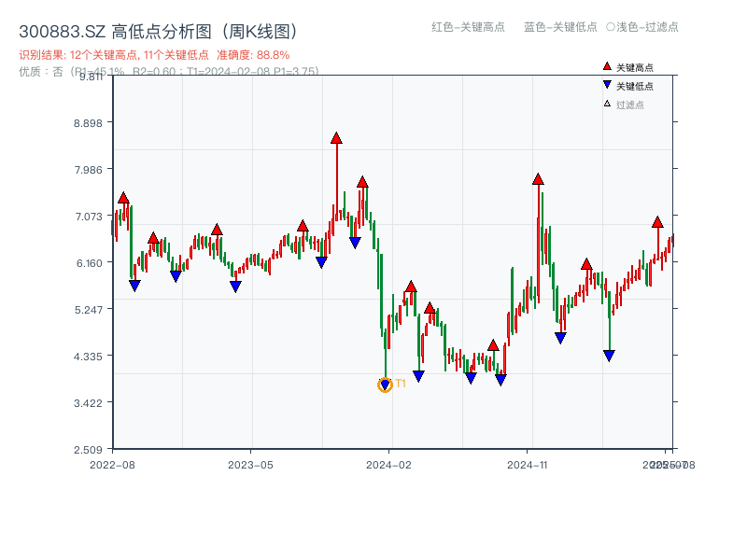
Task: Click the orange T1 circle marker
Action: coord(385,385)
